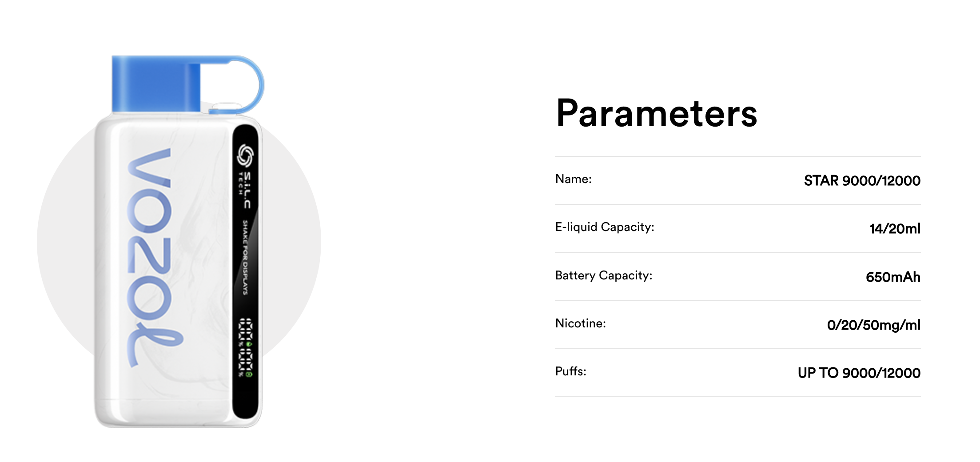Click the SHAKE FOR DISPLAYS text
Image resolution: width=980 pixels, height=462 pixels.
(x=245, y=257)
